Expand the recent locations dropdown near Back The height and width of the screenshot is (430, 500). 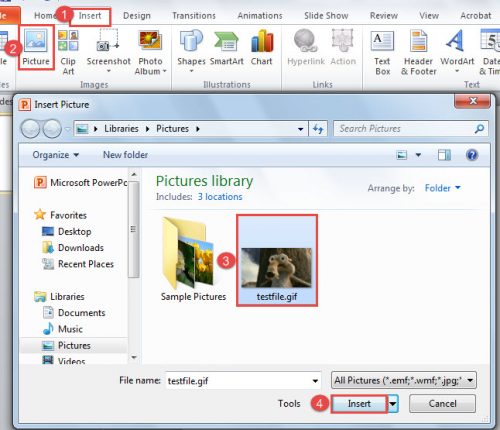click(67, 129)
